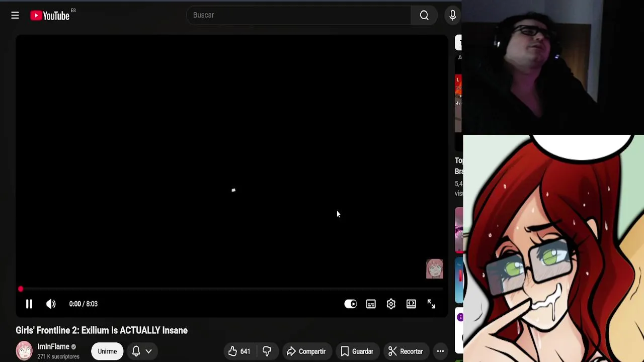
Task: Click the 271 K suscriptores text
Action: (58, 356)
